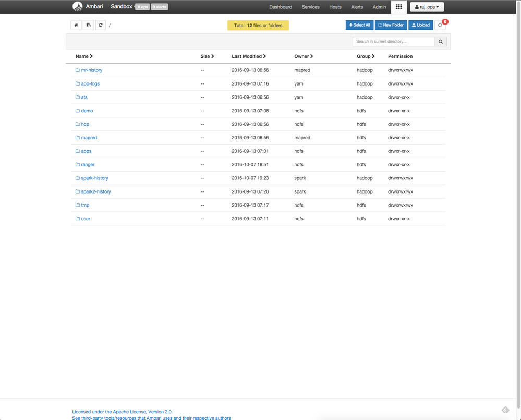Click the demo folder icon
Image resolution: width=521 pixels, height=420 pixels.
77,111
